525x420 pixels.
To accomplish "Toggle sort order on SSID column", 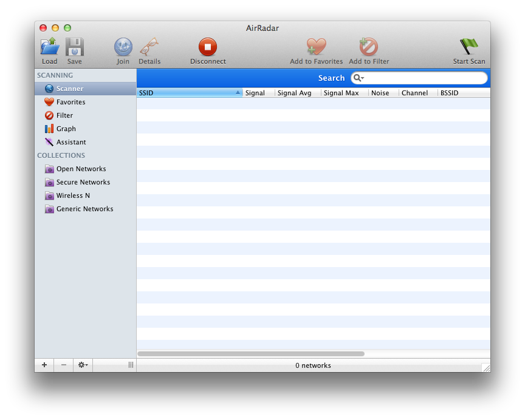I will tap(190, 93).
